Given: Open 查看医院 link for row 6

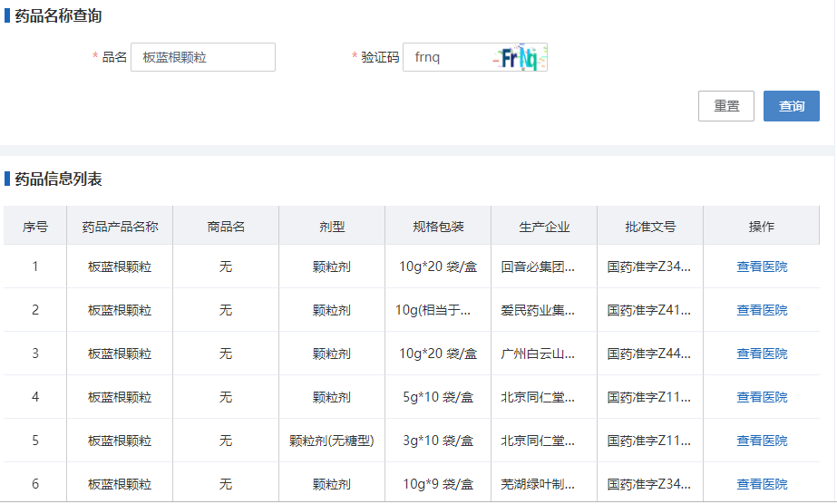Looking at the screenshot, I should [x=762, y=484].
